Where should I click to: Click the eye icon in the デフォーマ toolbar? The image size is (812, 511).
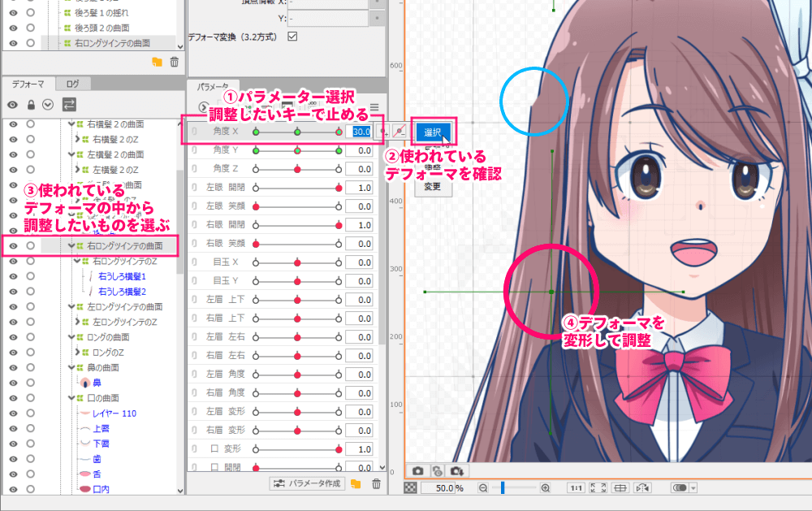[13, 105]
